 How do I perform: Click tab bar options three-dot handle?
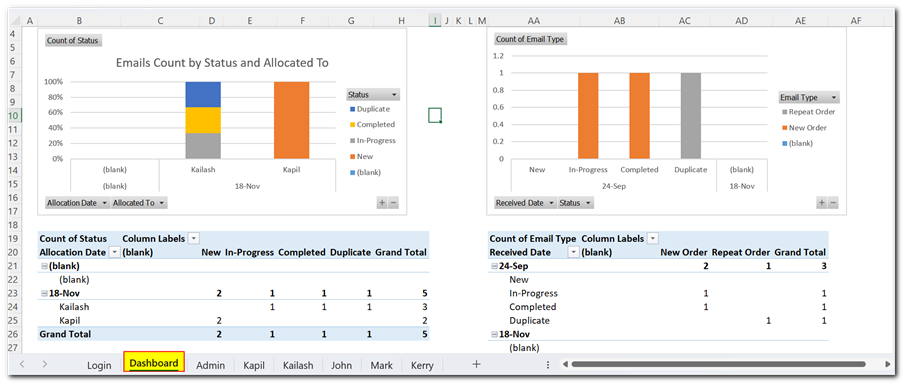click(548, 364)
